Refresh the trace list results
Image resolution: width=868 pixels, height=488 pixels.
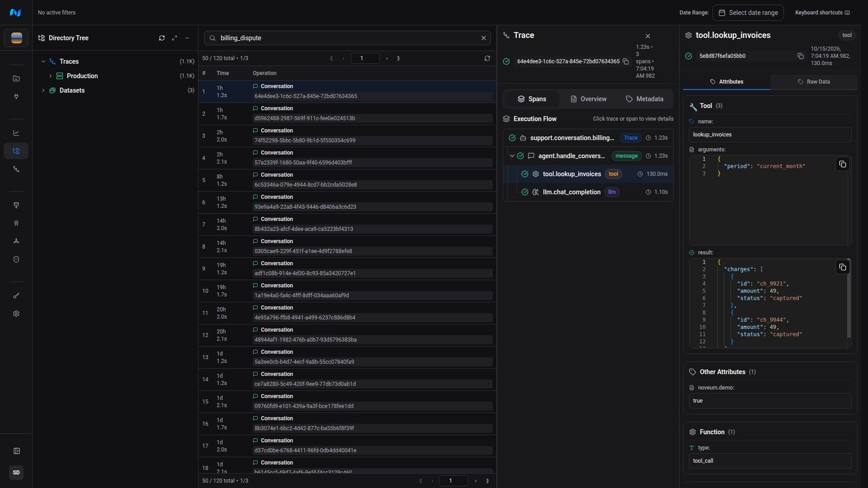[487, 58]
